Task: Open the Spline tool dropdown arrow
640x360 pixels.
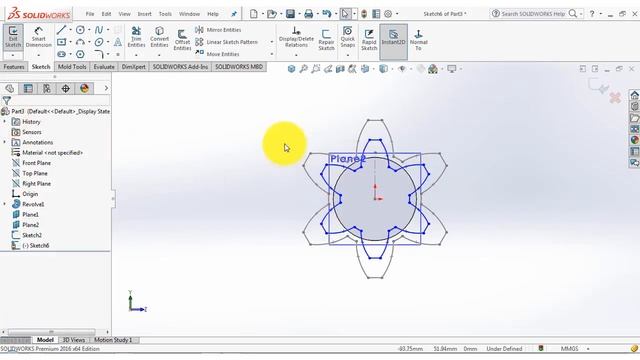Action: 108,30
